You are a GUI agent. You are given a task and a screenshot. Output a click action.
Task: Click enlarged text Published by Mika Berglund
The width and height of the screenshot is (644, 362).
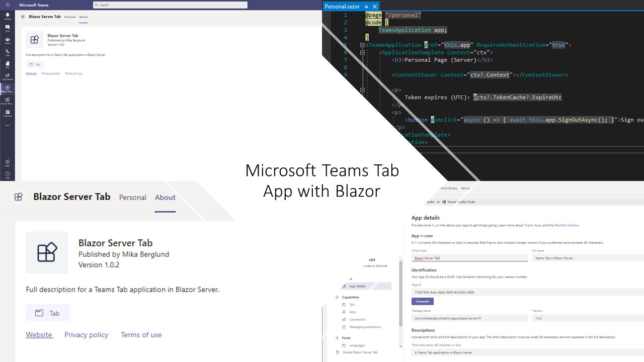(124, 254)
